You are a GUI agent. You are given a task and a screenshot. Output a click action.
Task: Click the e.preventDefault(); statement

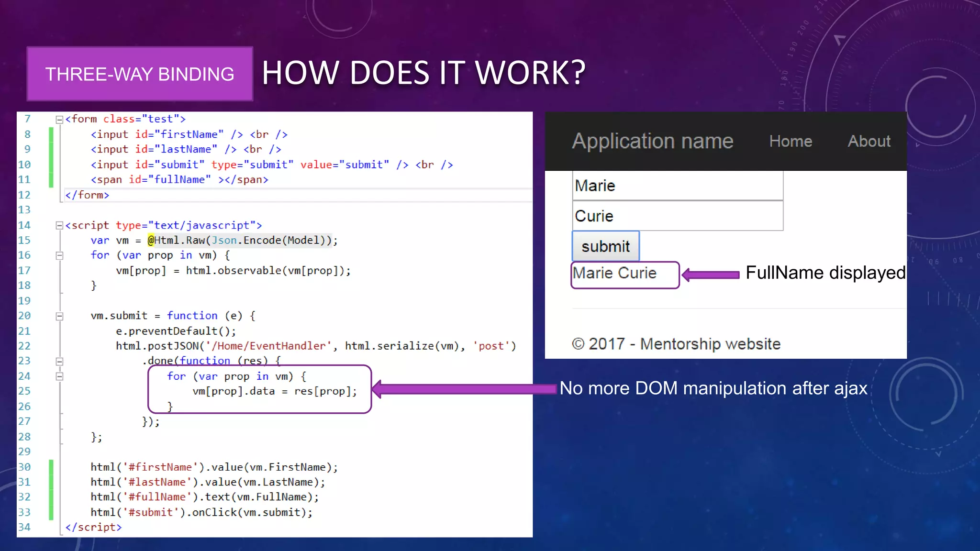tap(176, 331)
